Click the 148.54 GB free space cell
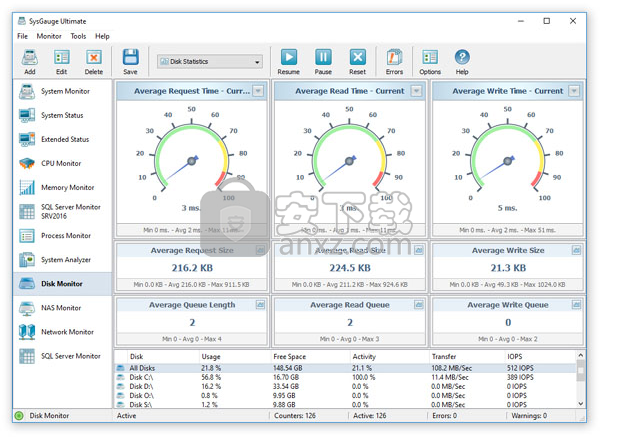The width and height of the screenshot is (617, 438). click(288, 368)
